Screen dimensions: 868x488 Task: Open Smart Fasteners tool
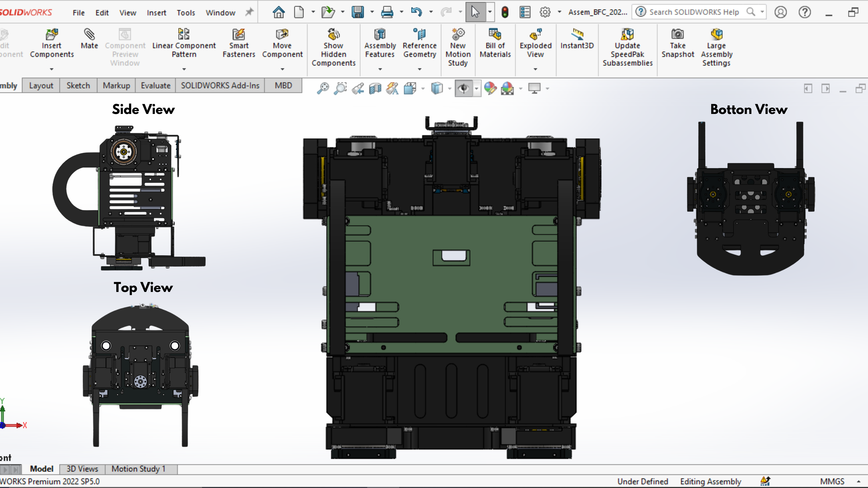tap(239, 43)
